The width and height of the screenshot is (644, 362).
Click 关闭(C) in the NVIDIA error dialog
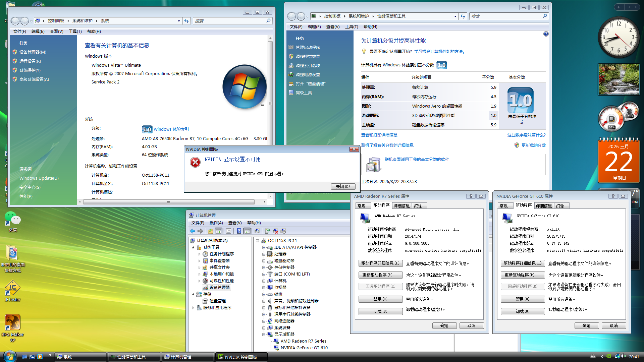(343, 187)
